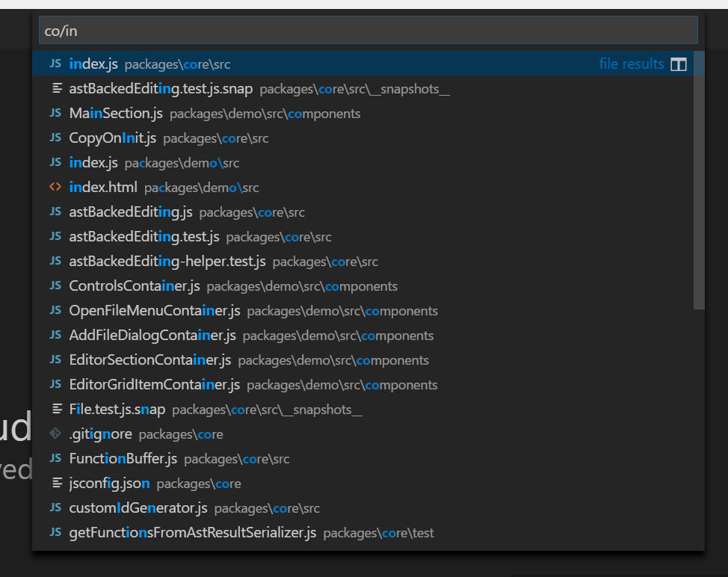
Task: Click the HTML icon beside index.html
Action: 55,187
